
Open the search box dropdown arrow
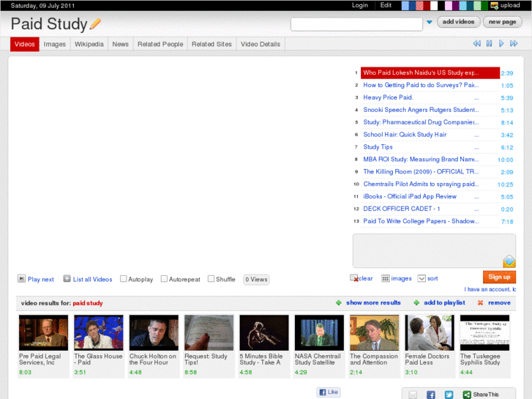430,22
